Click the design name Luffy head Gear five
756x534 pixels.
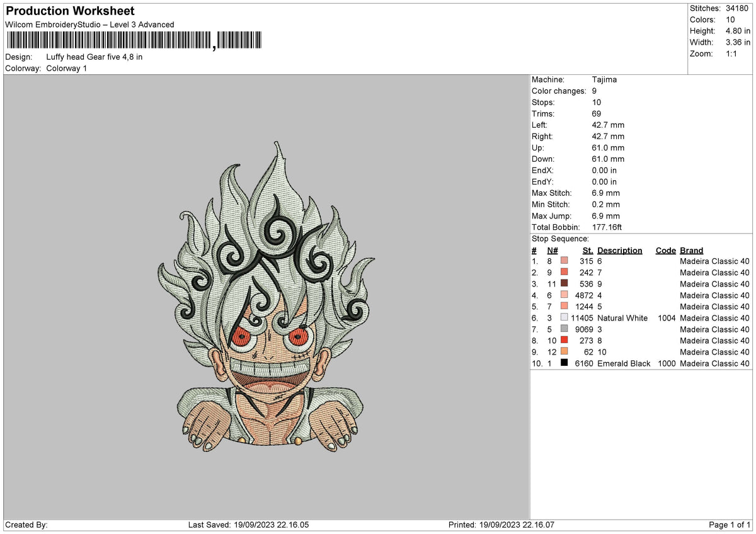click(x=94, y=57)
